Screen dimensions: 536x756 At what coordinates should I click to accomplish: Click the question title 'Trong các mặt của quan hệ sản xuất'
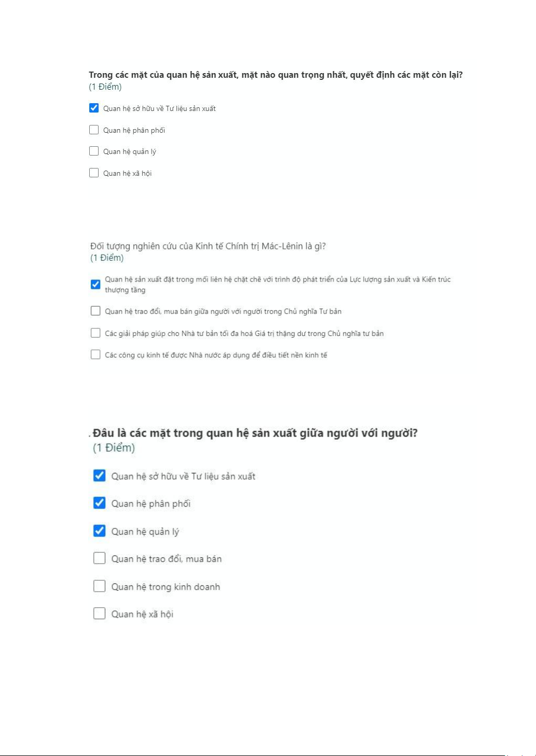276,75
